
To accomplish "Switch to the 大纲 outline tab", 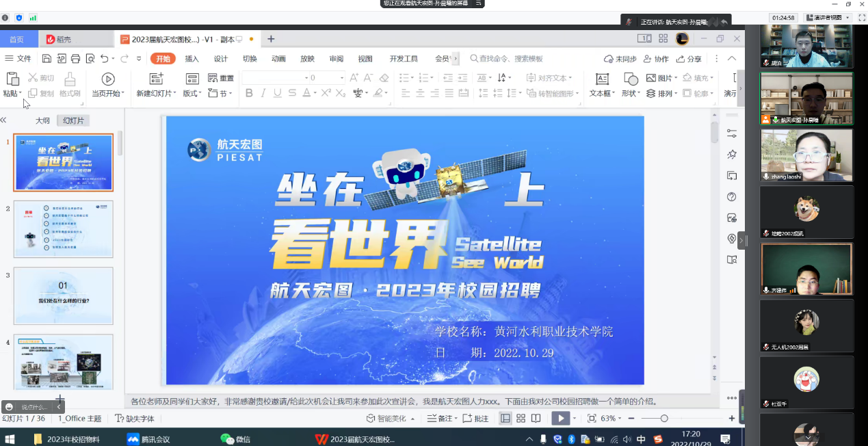I will pyautogui.click(x=42, y=120).
